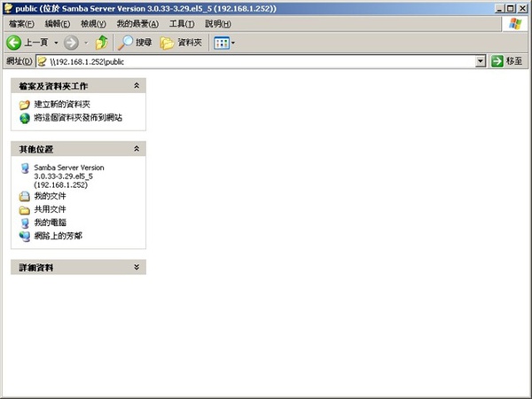Screen dimensions: 532x399
Task: Minimize the public window
Action: pos(498,9)
